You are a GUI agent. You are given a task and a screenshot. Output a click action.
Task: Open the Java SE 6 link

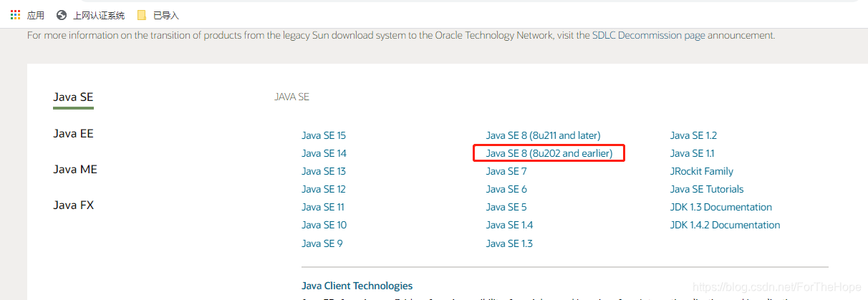506,189
